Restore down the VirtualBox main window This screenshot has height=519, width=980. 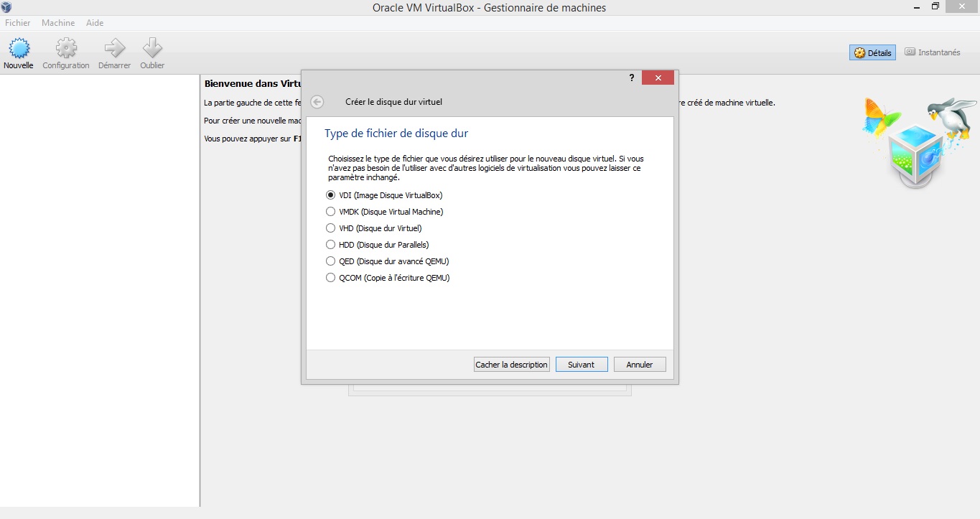coord(935,6)
